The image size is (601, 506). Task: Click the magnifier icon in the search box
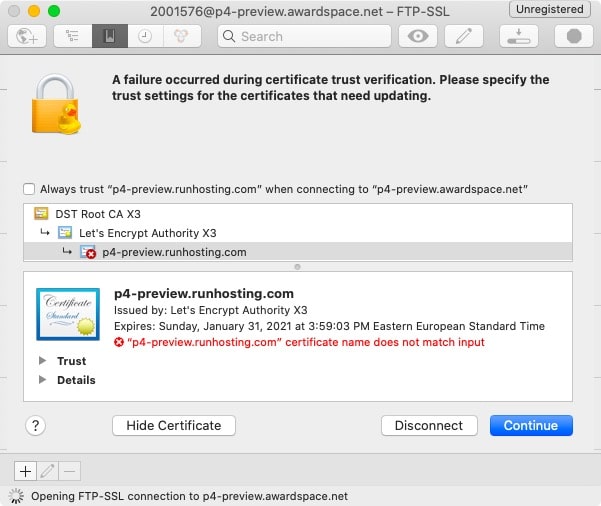(x=229, y=36)
